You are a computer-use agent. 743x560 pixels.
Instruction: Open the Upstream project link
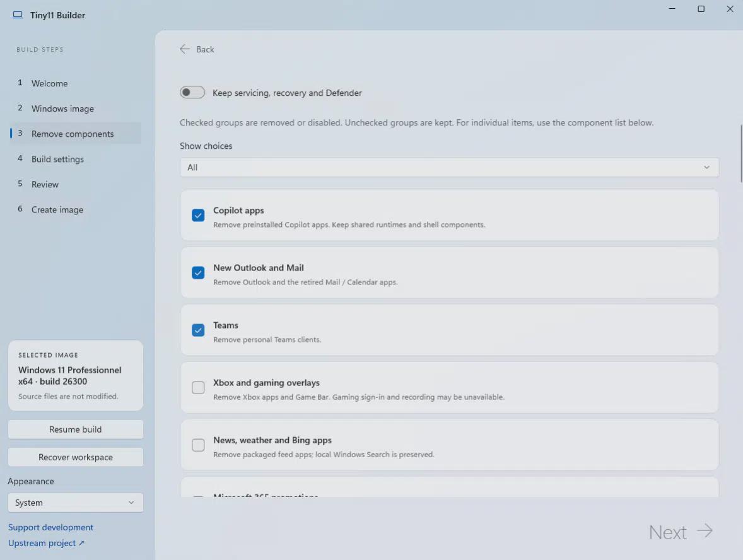pyautogui.click(x=46, y=543)
